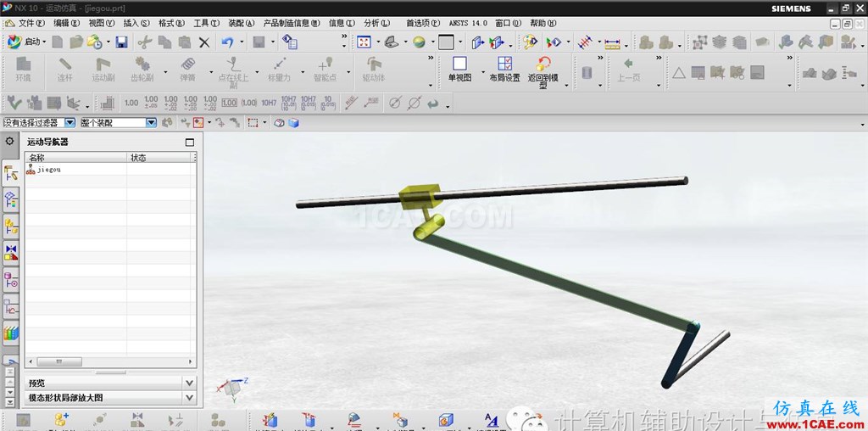Click the Open folder icon
Viewport: 868px width, 431px height.
(x=76, y=42)
